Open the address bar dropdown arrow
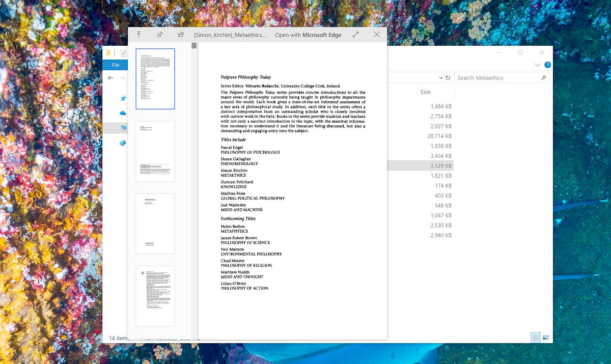Screen dimensions: 611x364 tap(441, 77)
